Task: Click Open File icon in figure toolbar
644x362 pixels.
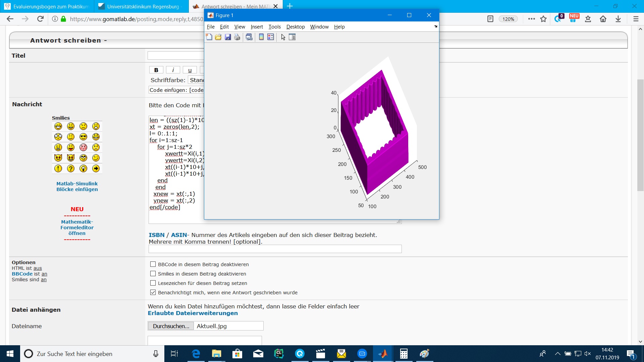Action: (218, 37)
